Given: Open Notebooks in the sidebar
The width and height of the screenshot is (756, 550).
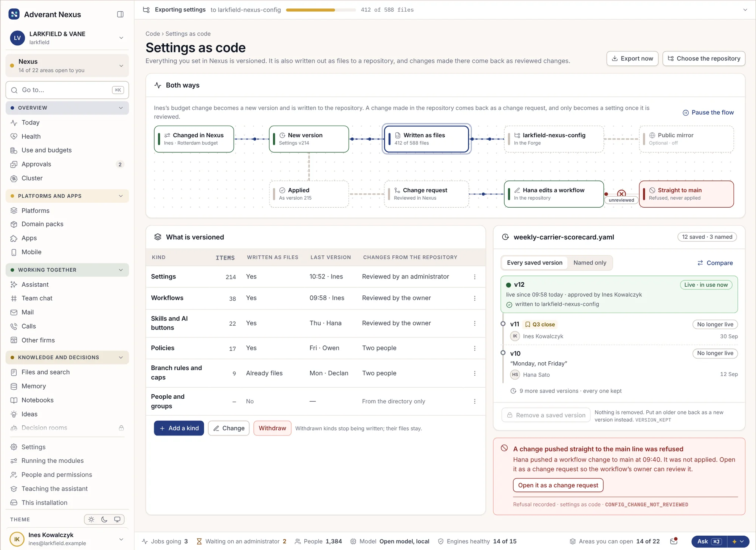Looking at the screenshot, I should point(67,400).
